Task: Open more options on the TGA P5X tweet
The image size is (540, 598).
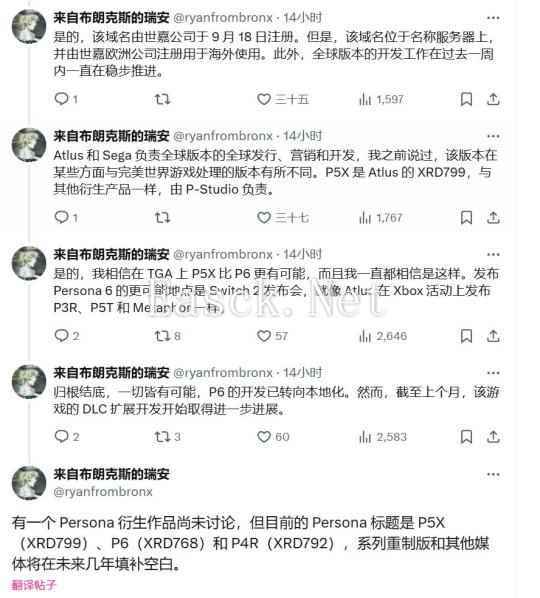Action: tap(493, 254)
